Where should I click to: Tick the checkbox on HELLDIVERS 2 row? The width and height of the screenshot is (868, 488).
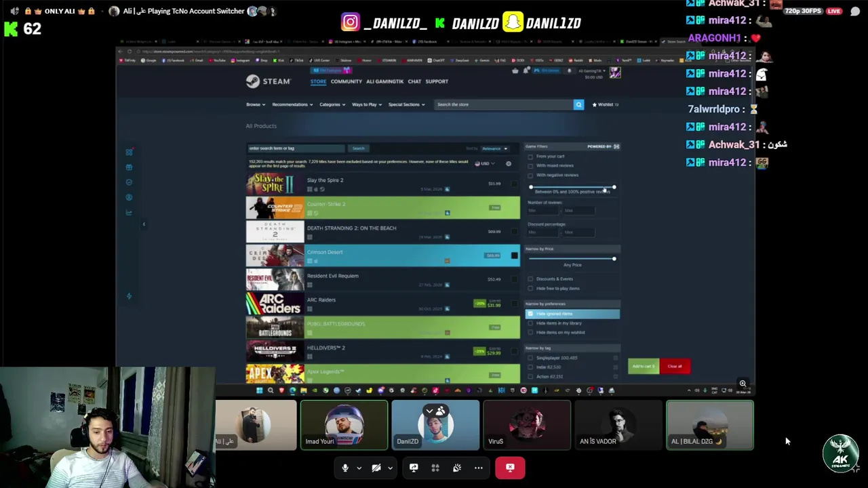coord(514,352)
